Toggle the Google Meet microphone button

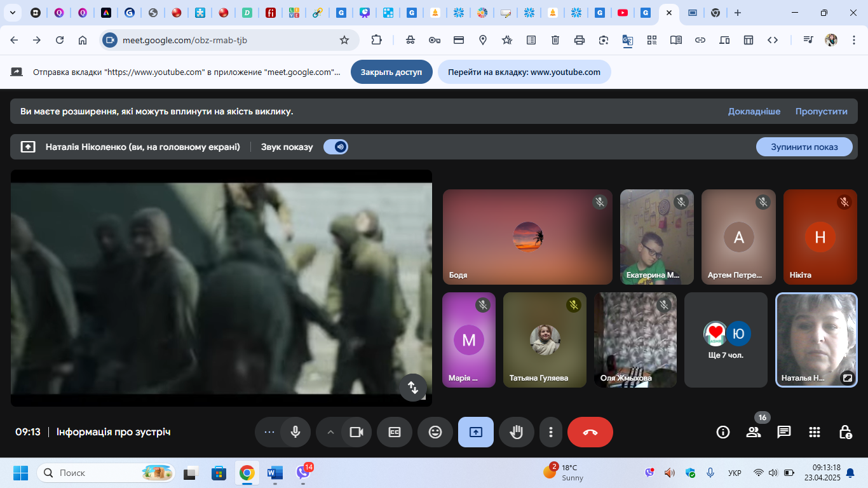[295, 432]
